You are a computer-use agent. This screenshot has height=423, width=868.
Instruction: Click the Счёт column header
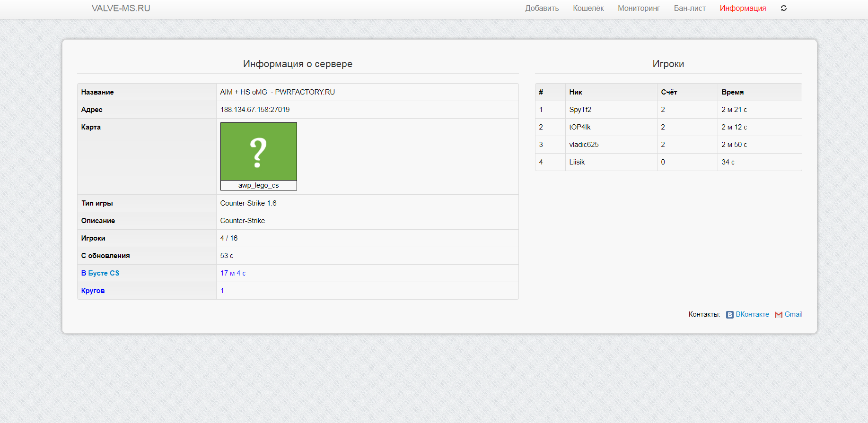click(669, 92)
